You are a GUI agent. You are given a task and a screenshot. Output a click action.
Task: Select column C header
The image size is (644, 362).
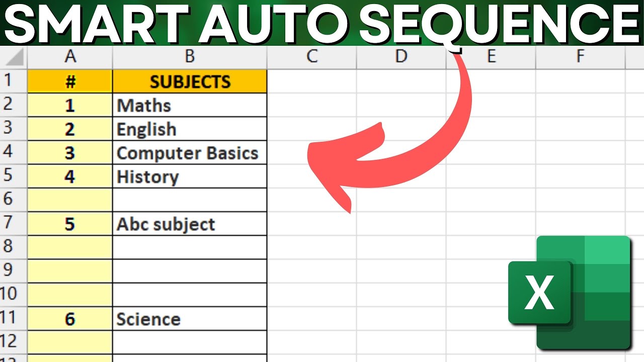coord(312,57)
